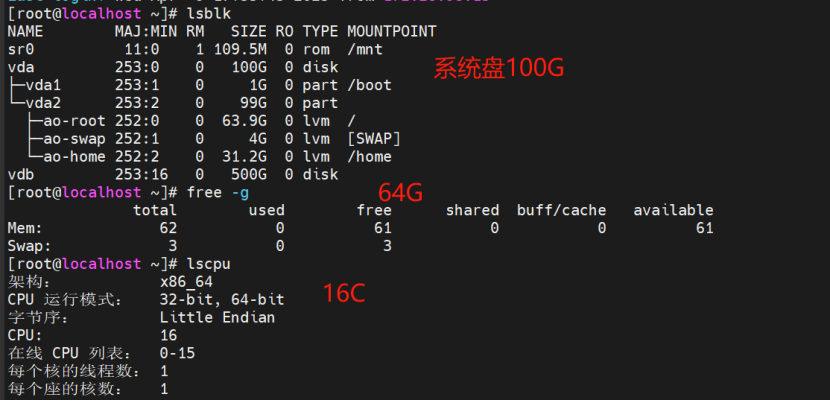Viewport: 830px width, 401px height.
Task: Click the /boot mountpoint text
Action: tap(369, 85)
